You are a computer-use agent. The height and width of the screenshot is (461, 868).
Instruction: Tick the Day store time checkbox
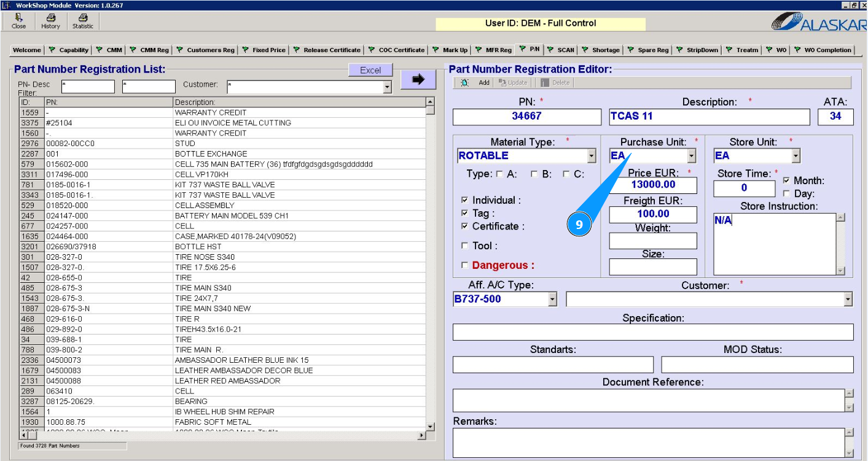[786, 194]
